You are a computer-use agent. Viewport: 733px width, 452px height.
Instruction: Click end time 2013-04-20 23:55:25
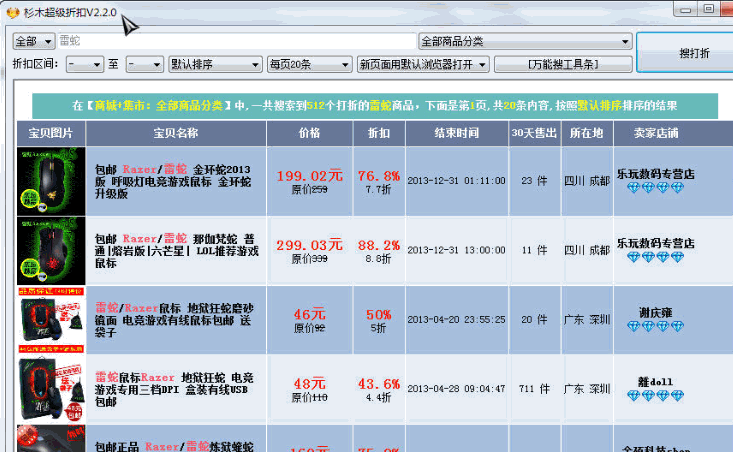[457, 320]
